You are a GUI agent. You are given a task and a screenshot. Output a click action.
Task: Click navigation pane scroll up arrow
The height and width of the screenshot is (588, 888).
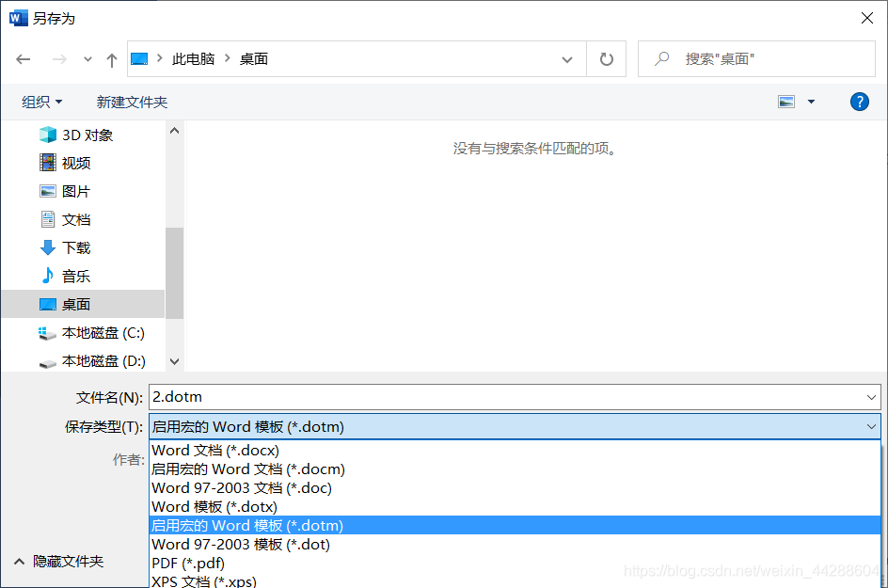pos(174,131)
